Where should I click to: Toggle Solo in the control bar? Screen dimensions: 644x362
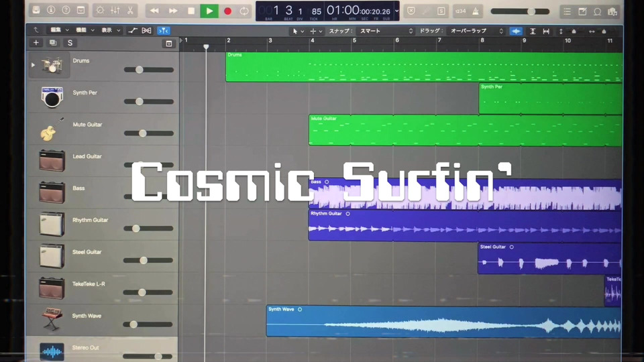pyautogui.click(x=441, y=11)
